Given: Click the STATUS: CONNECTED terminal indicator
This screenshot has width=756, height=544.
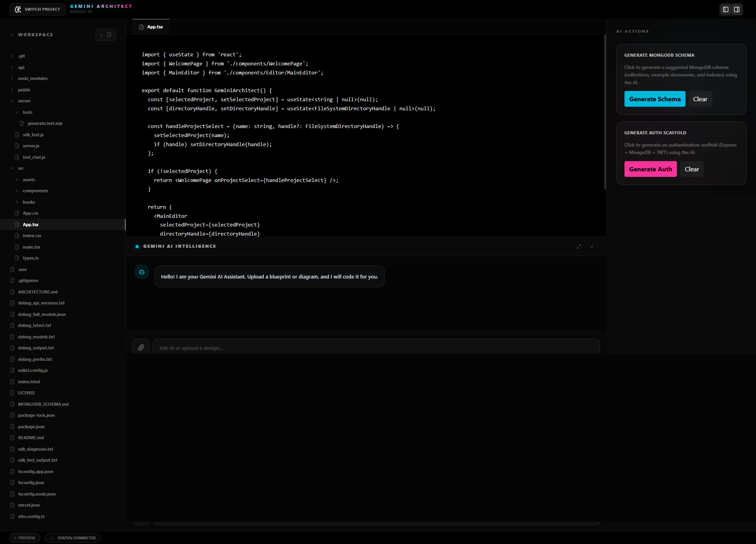Looking at the screenshot, I should [x=73, y=538].
